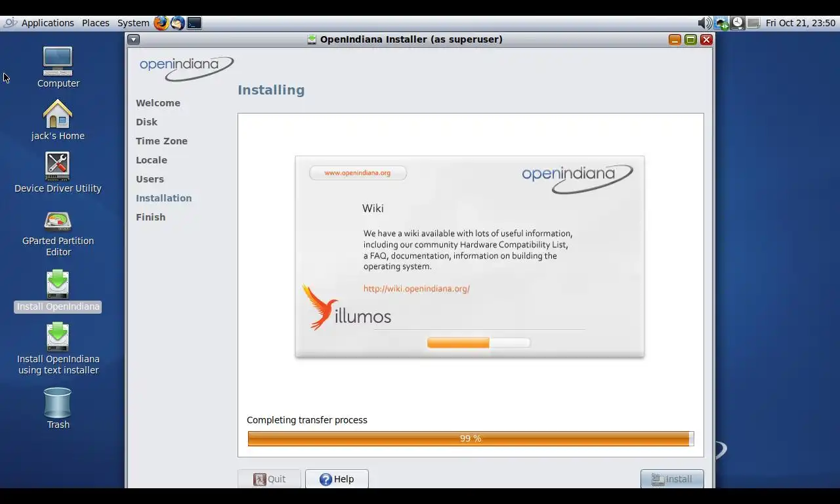Click the Disk step in sidebar
Image resolution: width=840 pixels, height=504 pixels.
(146, 122)
